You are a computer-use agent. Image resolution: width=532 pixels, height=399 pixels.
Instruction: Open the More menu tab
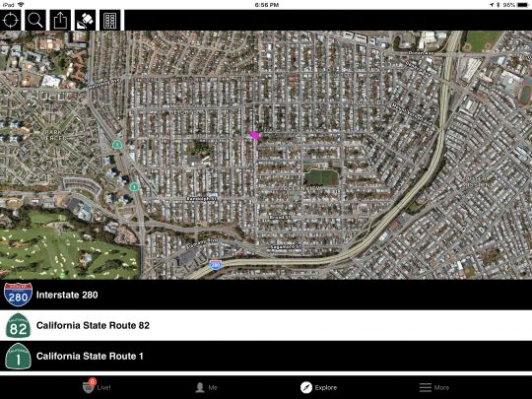[434, 387]
